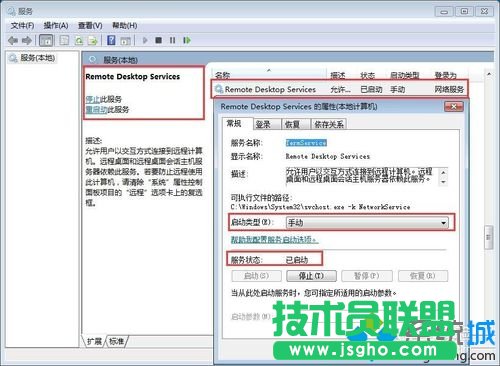The image size is (500, 366).
Task: Click the Forward arrow toolbar icon
Action: (x=26, y=40)
